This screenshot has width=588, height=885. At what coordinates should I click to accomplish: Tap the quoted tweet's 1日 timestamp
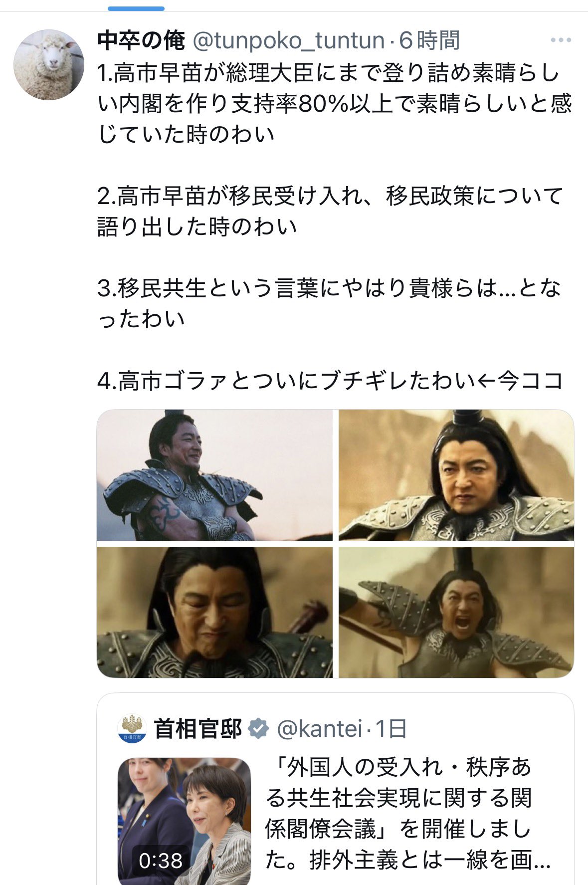[391, 729]
